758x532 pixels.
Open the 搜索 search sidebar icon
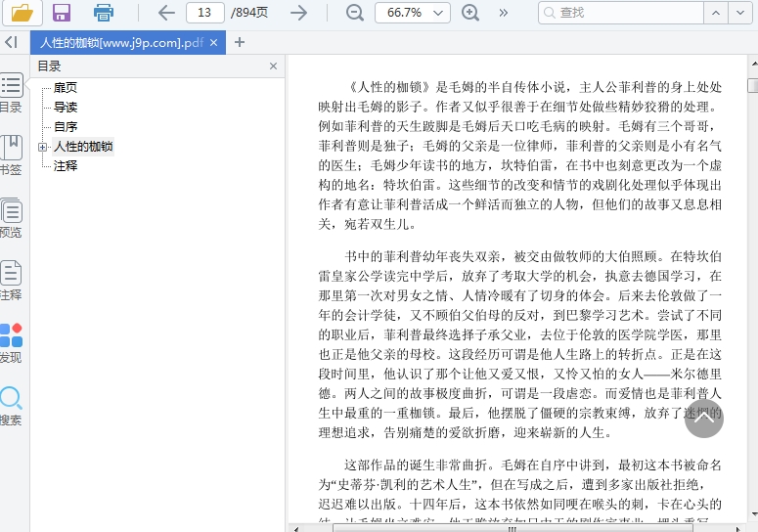pyautogui.click(x=11, y=406)
